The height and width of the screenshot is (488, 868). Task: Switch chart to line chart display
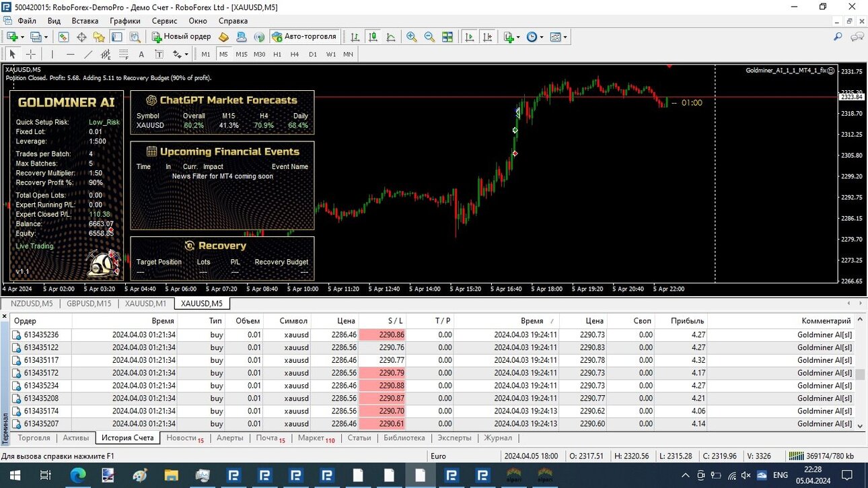pos(391,37)
